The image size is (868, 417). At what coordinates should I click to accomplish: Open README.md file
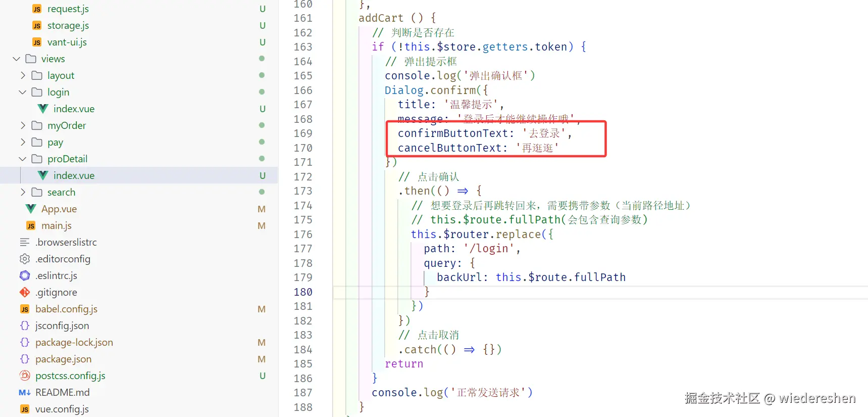63,392
